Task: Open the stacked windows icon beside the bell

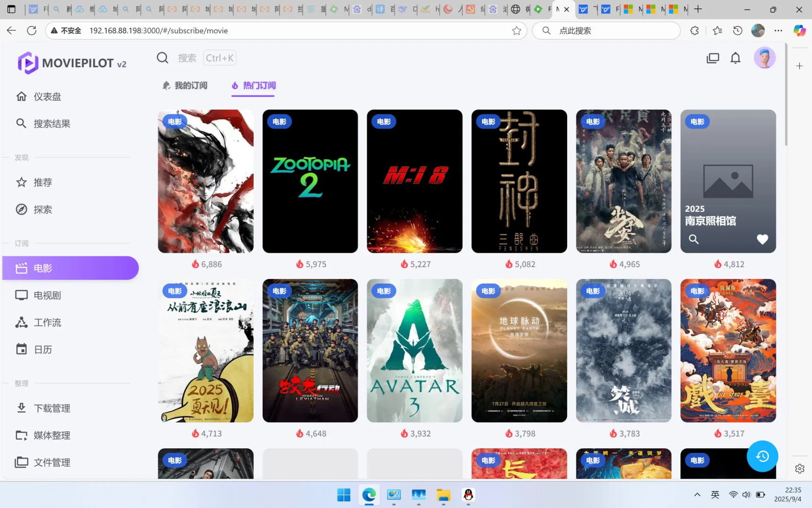Action: (713, 58)
